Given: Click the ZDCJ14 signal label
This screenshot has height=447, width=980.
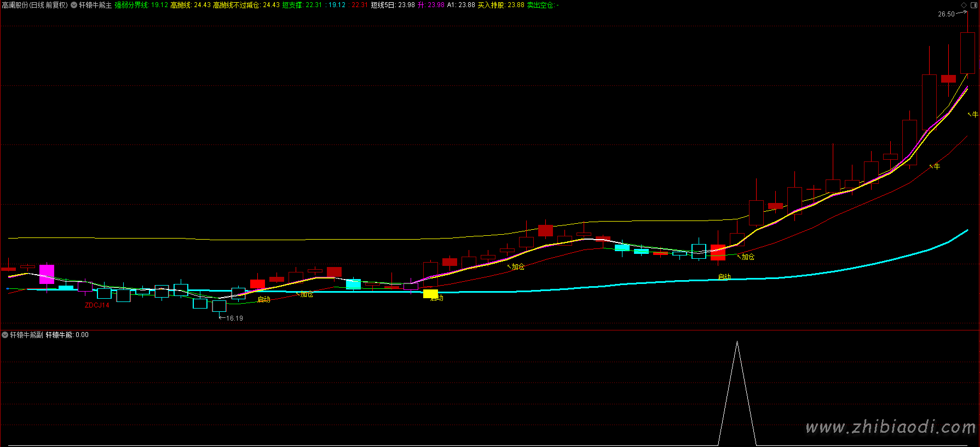Looking at the screenshot, I should pos(97,305).
